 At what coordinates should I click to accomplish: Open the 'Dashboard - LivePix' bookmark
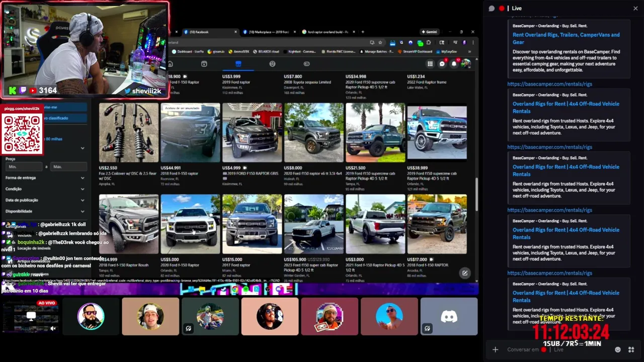(188, 51)
